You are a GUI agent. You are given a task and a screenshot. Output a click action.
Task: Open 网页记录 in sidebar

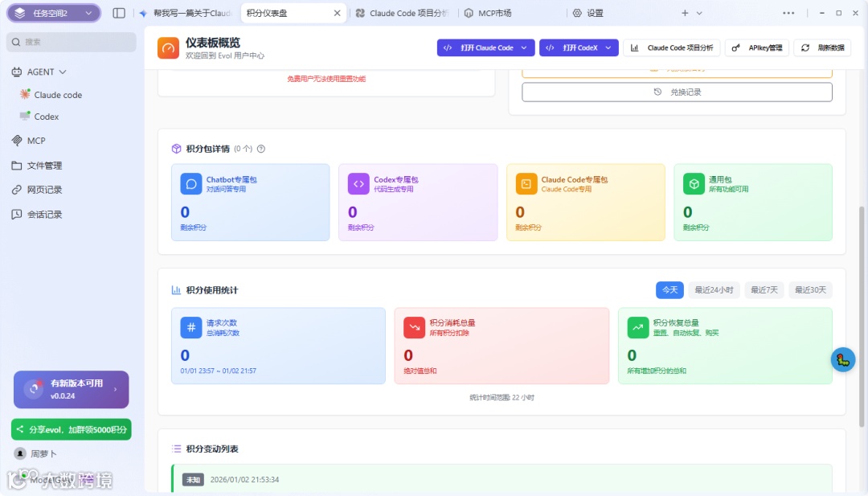pyautogui.click(x=44, y=190)
